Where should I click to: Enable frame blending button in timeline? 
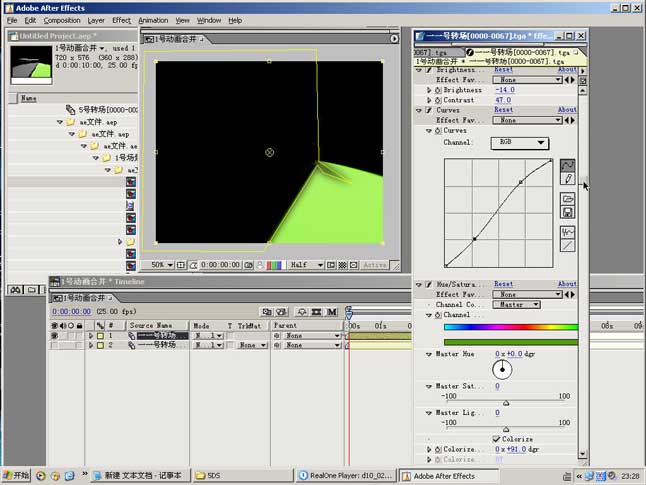click(316, 312)
